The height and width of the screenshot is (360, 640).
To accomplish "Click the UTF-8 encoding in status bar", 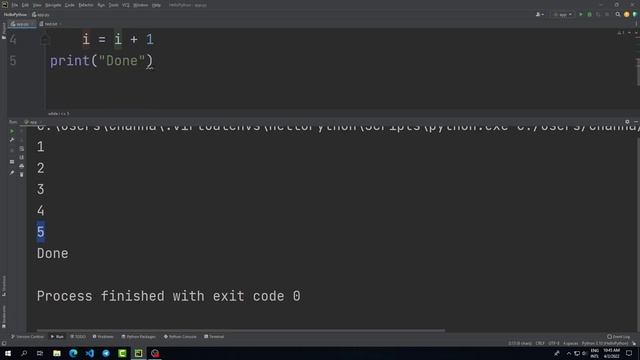I will pyautogui.click(x=554, y=343).
